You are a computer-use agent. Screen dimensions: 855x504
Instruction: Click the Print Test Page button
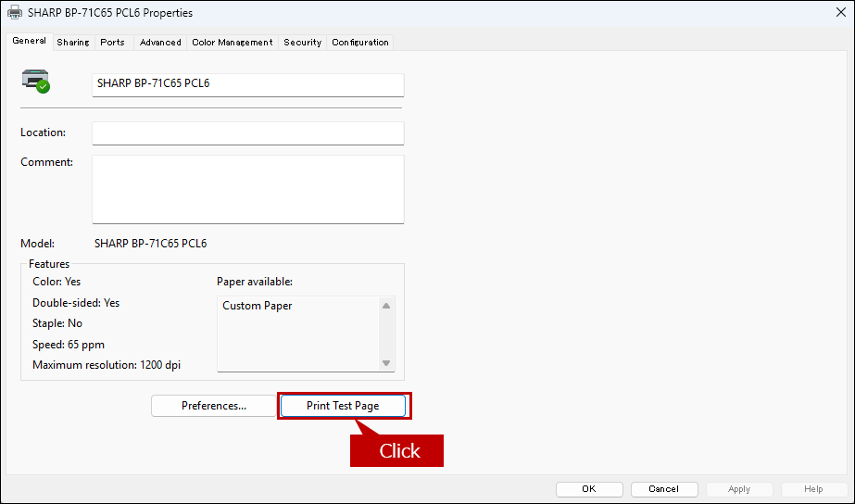tap(343, 406)
